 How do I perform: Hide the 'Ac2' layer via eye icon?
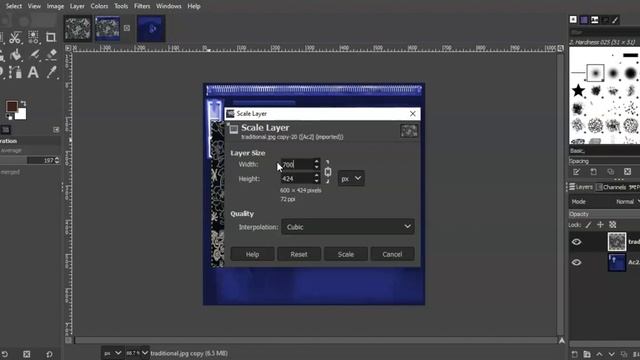576,262
